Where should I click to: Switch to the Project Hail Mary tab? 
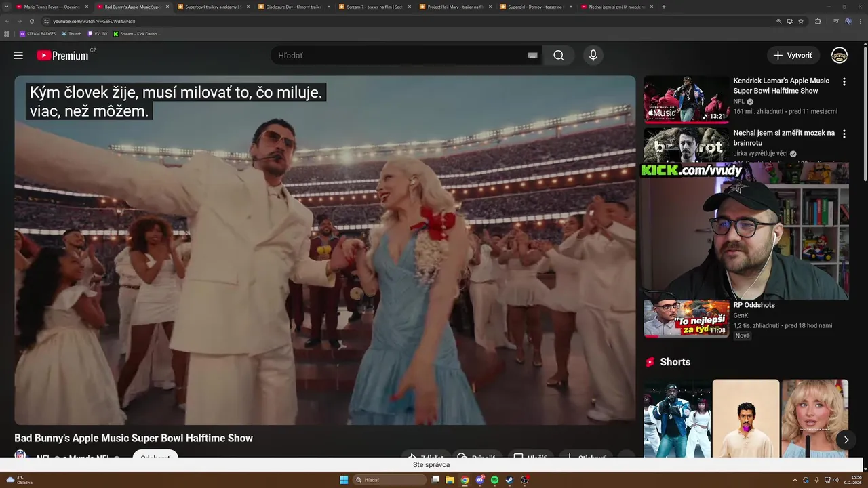pos(455,7)
